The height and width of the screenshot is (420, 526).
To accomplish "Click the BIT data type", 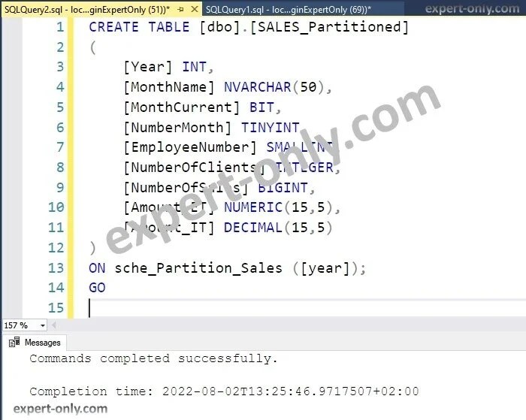I will [x=261, y=107].
